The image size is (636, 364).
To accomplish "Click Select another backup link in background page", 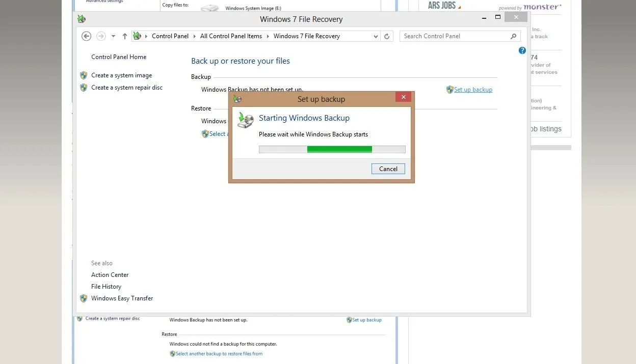I will tap(219, 354).
